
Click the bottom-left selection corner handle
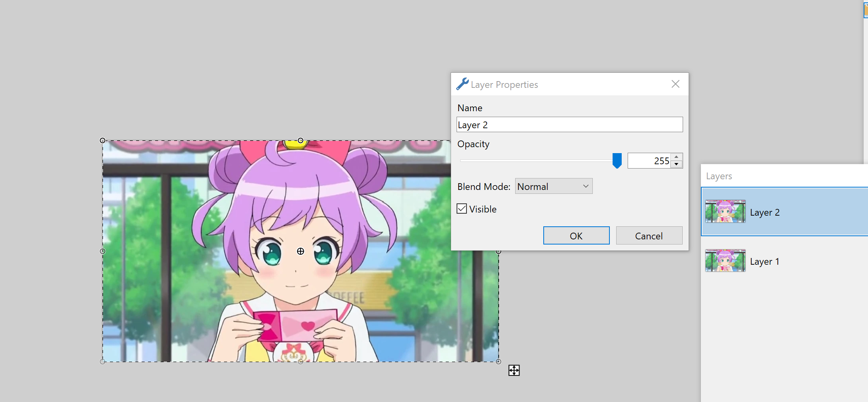coord(103,361)
